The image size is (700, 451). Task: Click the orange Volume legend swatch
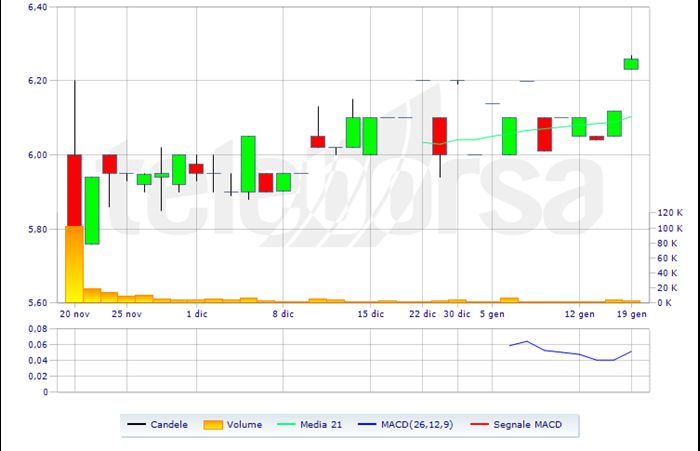pyautogui.click(x=211, y=425)
